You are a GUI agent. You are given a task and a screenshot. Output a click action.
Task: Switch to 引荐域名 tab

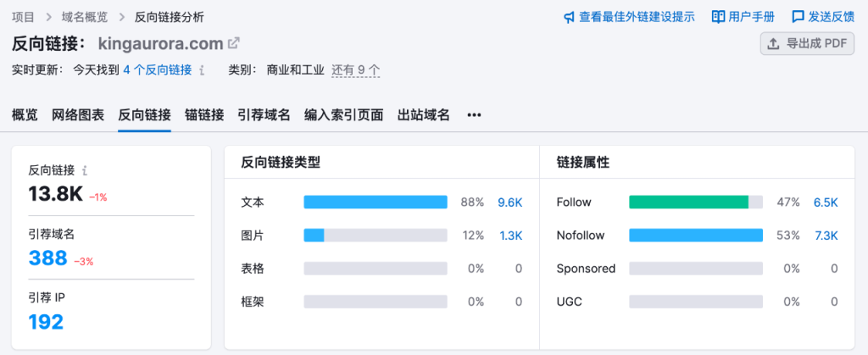(264, 115)
